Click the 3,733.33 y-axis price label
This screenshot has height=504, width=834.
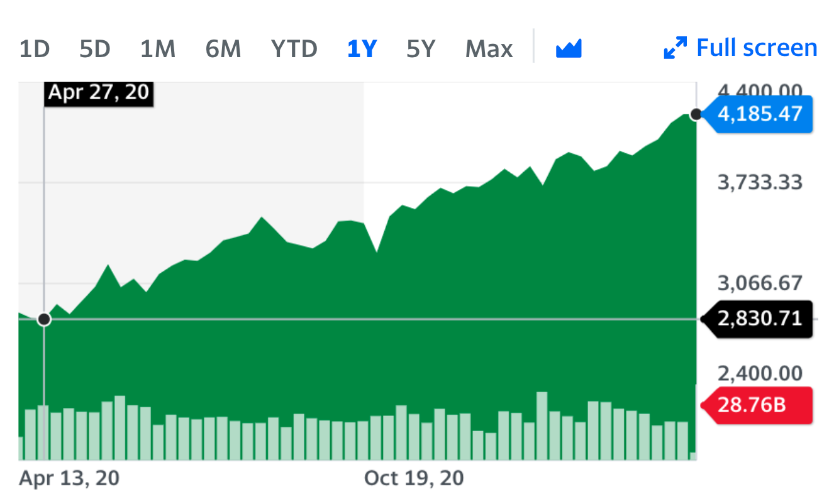click(x=760, y=183)
